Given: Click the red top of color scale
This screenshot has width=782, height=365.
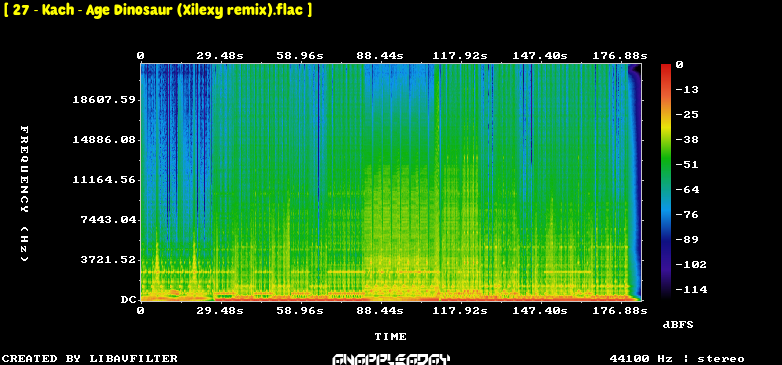Looking at the screenshot, I should (666, 67).
